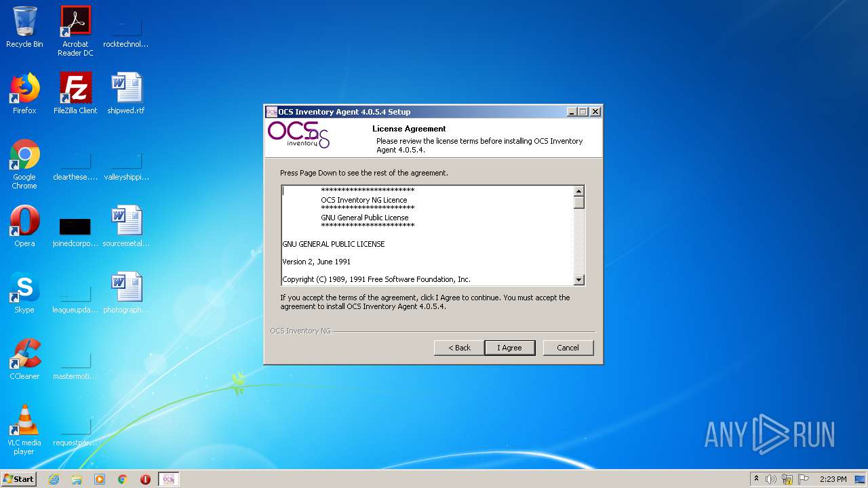Minimize the OCS setup window
The height and width of the screenshot is (488, 868).
click(572, 112)
